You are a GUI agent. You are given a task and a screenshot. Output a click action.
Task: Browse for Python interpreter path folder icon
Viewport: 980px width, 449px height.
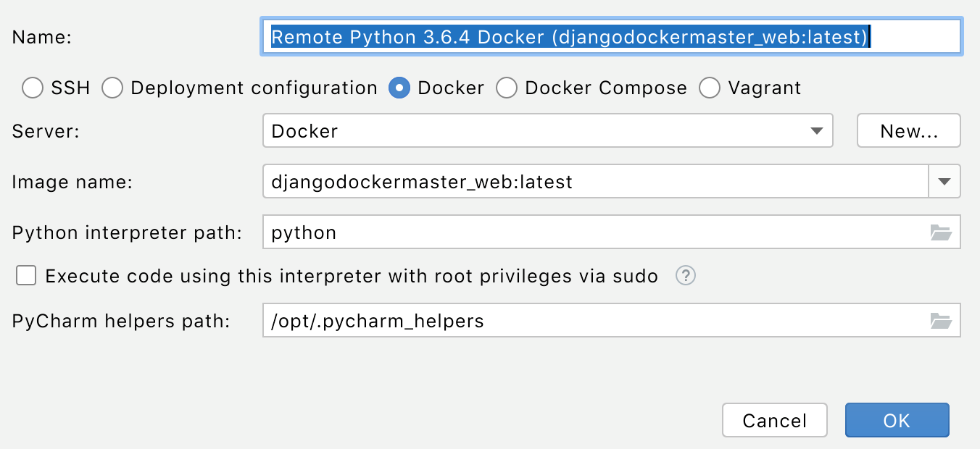pyautogui.click(x=940, y=232)
